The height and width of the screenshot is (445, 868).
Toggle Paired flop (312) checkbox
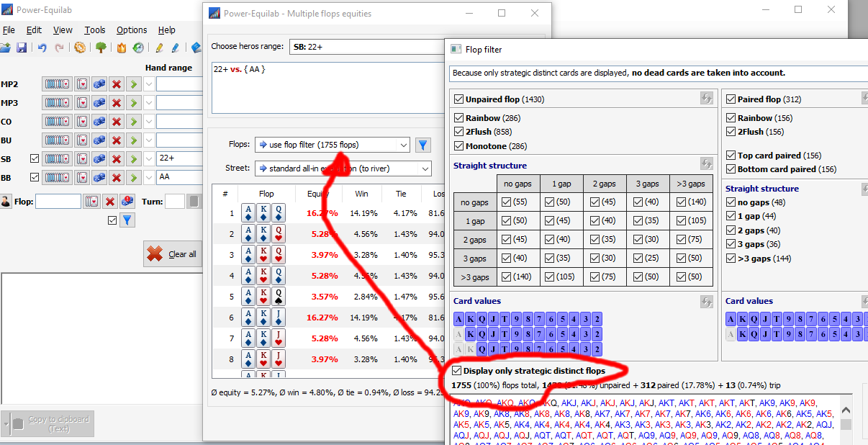tap(731, 99)
